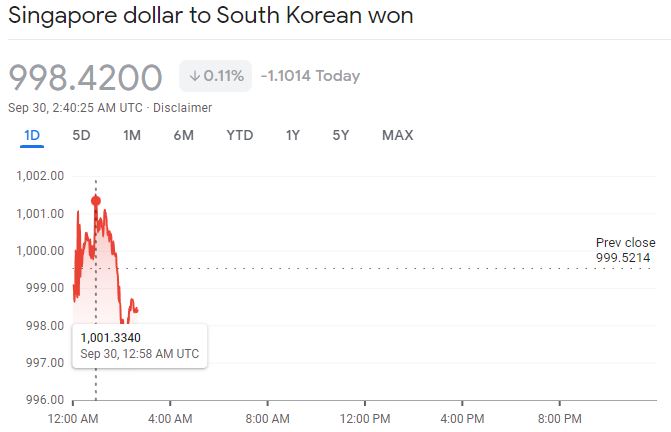Switch to the 5D time range
The width and height of the screenshot is (671, 432).
coord(81,136)
